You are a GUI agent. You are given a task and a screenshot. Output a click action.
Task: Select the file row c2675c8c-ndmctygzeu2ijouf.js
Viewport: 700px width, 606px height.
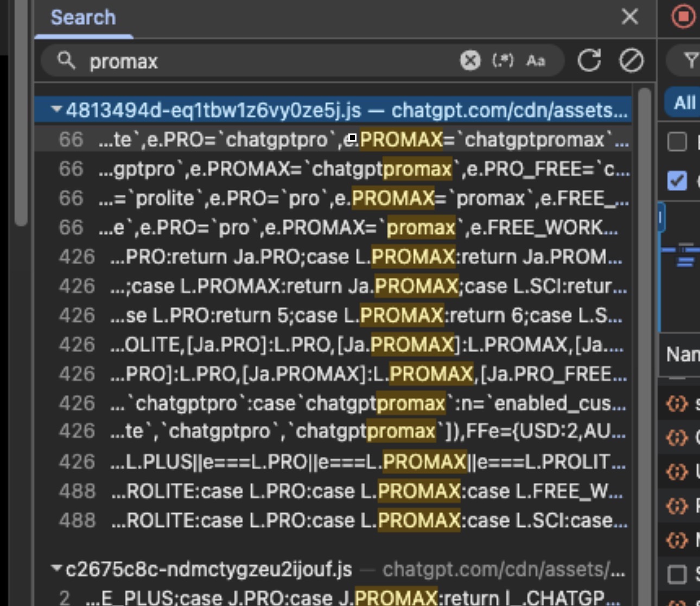coord(333,569)
